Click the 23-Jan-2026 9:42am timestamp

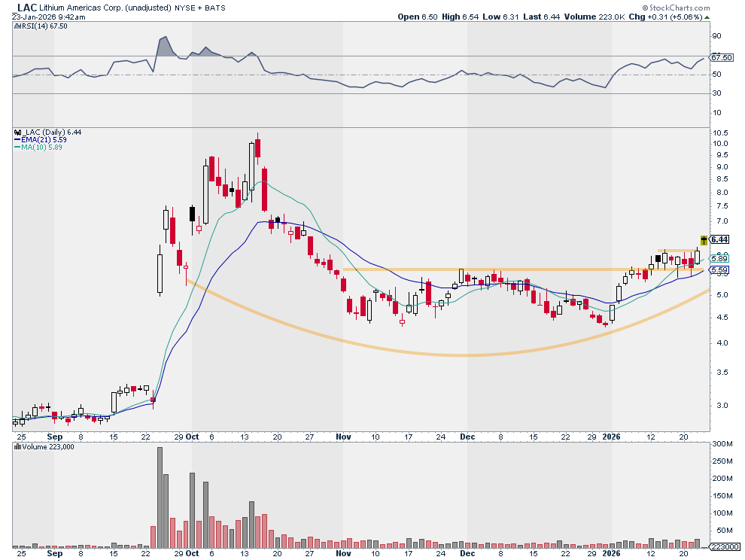click(49, 17)
